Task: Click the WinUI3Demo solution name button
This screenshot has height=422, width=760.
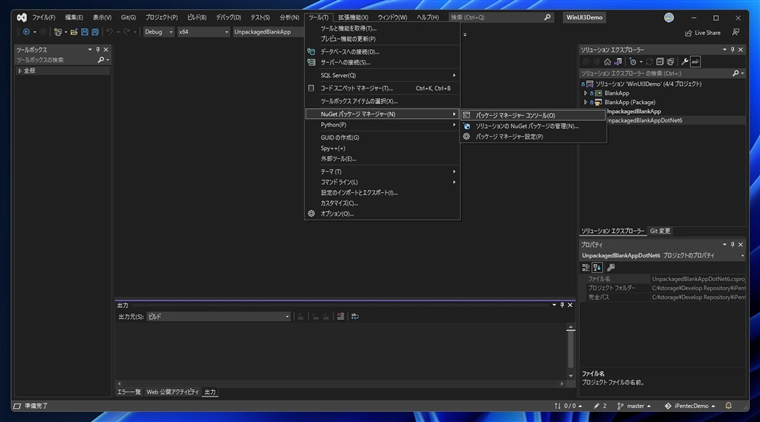Action: (x=584, y=17)
